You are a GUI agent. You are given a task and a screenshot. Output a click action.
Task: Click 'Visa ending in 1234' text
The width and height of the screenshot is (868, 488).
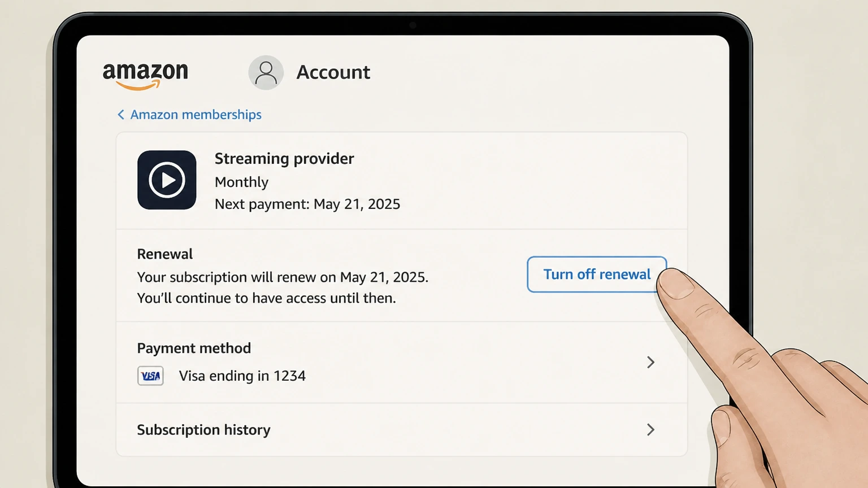tap(242, 376)
